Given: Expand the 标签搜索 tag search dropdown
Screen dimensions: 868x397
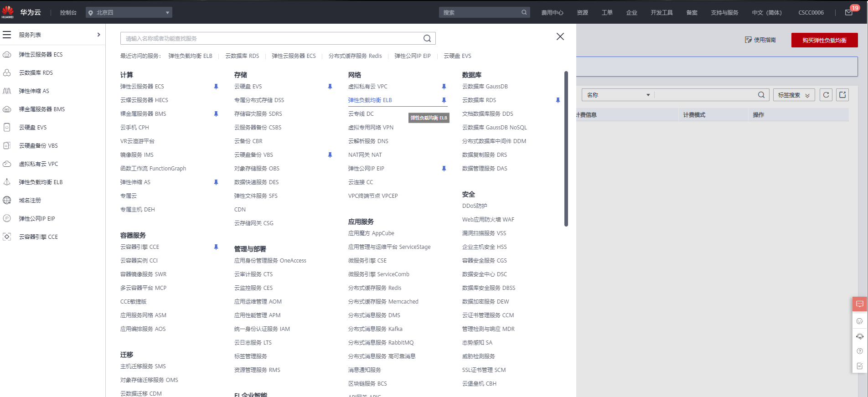Looking at the screenshot, I should coord(794,95).
